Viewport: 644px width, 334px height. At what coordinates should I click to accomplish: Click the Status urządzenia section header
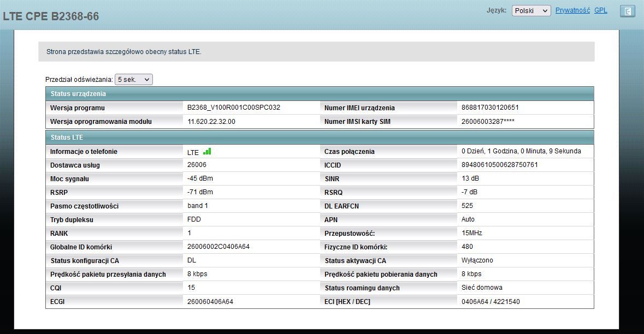[320, 93]
